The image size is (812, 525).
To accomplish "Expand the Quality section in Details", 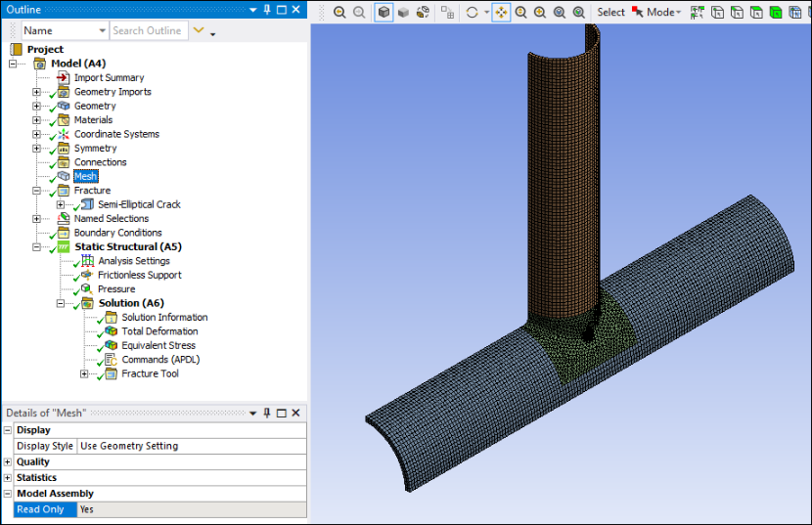I will 7,461.
